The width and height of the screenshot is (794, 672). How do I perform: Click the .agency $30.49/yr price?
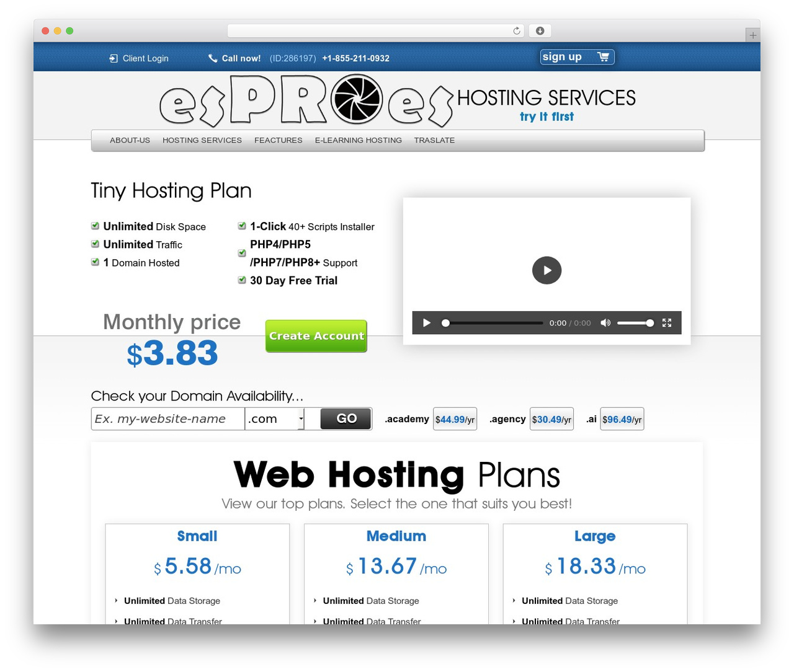click(x=551, y=419)
